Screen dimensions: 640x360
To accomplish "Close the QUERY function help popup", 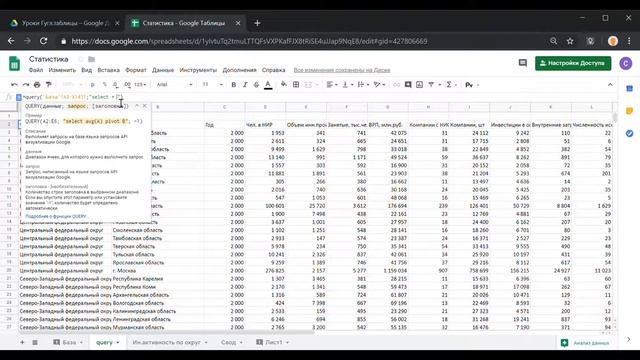I will pos(144,106).
